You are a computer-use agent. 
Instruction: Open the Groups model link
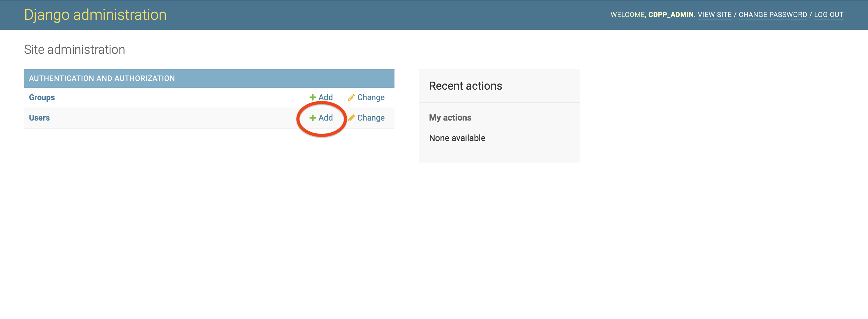tap(42, 98)
